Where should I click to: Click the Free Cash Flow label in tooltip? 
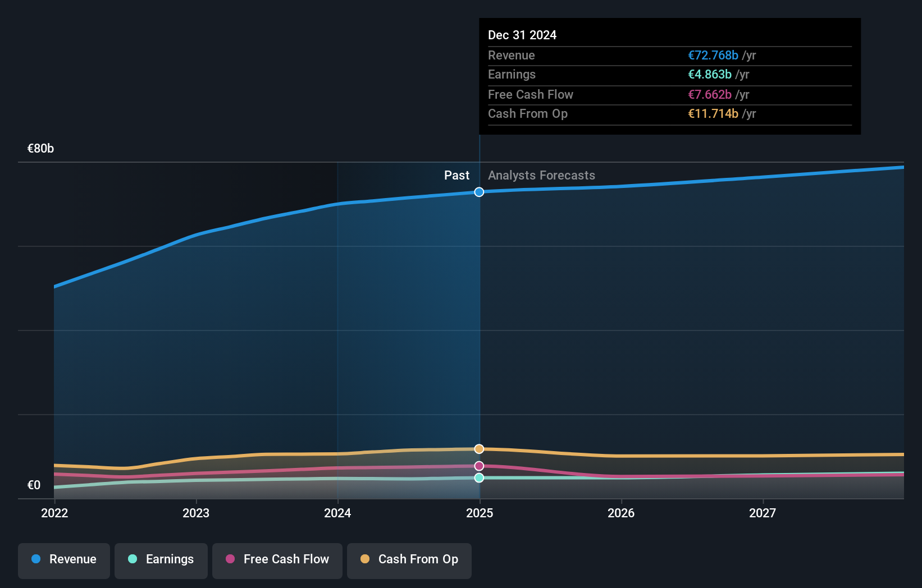tap(531, 95)
